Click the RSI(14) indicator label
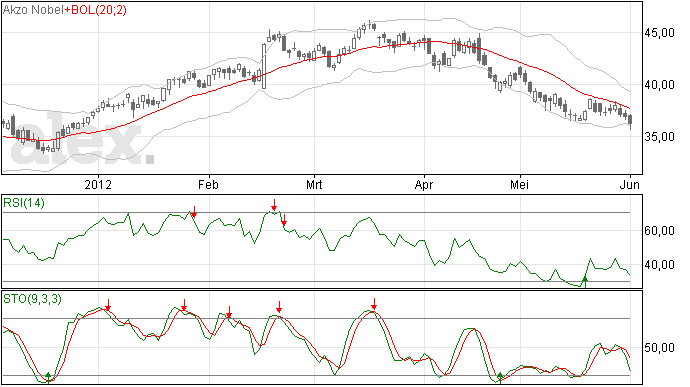 pyautogui.click(x=24, y=203)
